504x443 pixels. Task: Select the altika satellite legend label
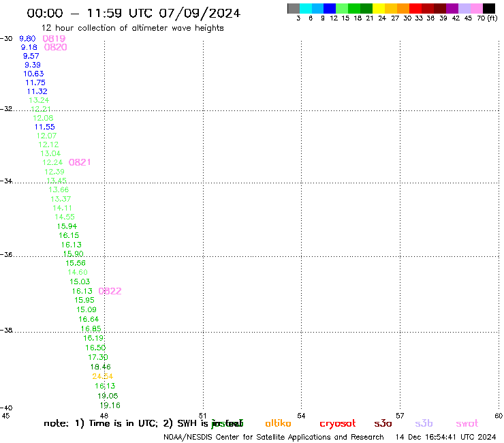click(x=278, y=423)
